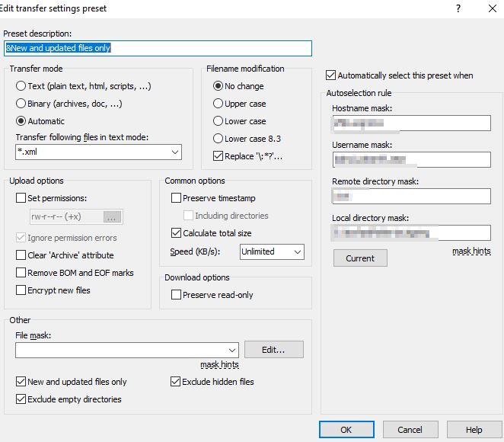Open the Speed (KB/s) dropdown
The width and height of the screenshot is (504, 442).
click(x=296, y=251)
